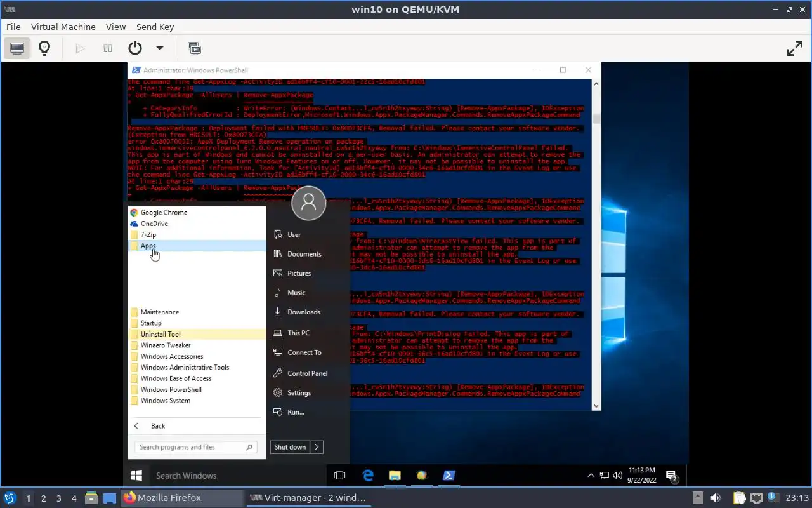Show hidden tray icons chevron in Windows taskbar
This screenshot has width=812, height=508.
coord(591,475)
